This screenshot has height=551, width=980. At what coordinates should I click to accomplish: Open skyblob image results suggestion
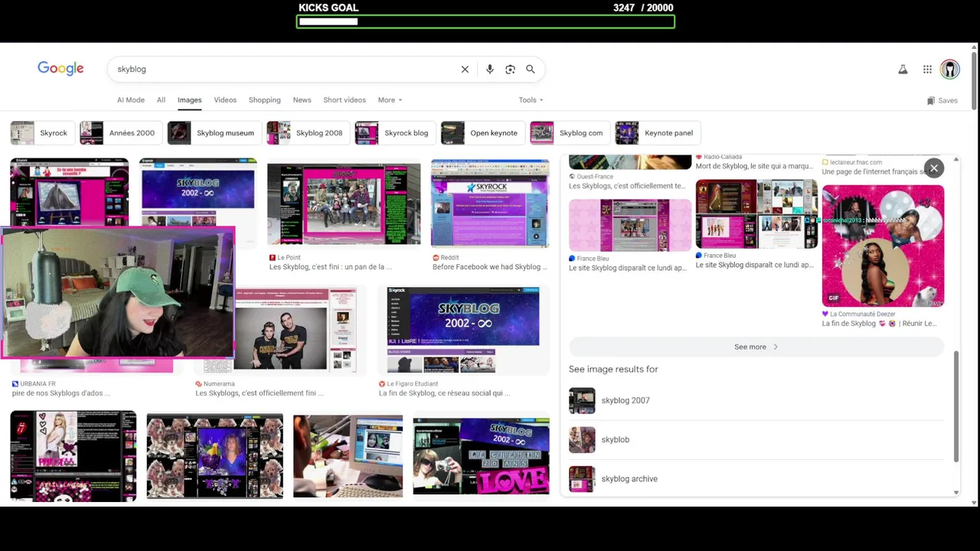point(756,439)
